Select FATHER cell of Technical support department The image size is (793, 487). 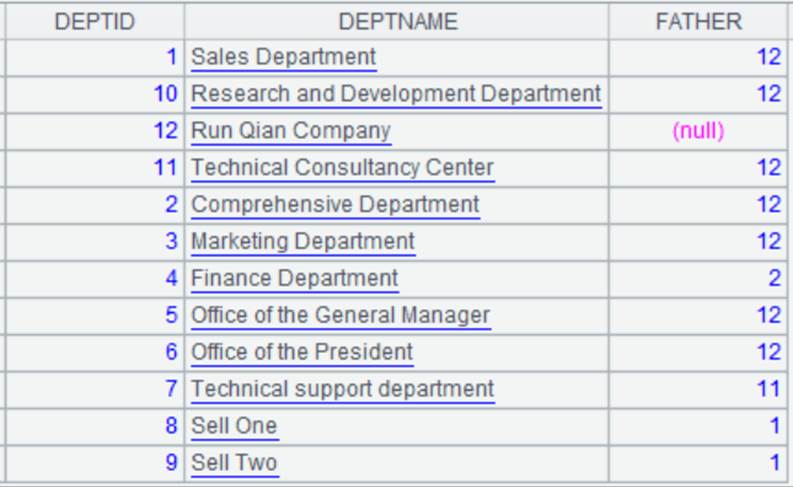[698, 389]
